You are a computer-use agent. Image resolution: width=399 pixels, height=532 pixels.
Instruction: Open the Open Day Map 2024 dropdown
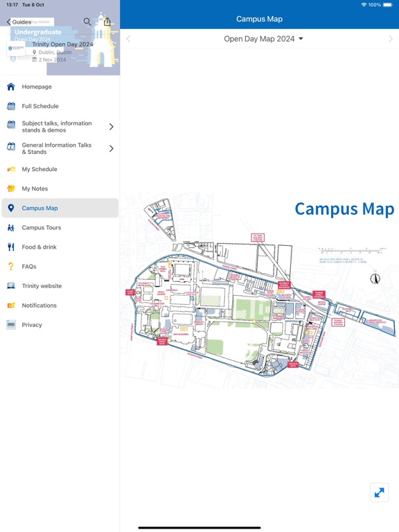coord(263,39)
